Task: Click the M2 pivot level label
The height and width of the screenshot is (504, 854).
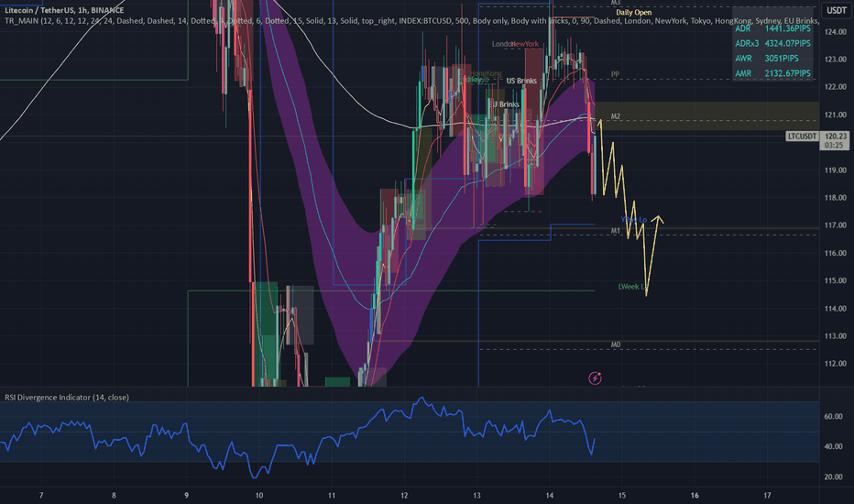Action: click(x=616, y=116)
